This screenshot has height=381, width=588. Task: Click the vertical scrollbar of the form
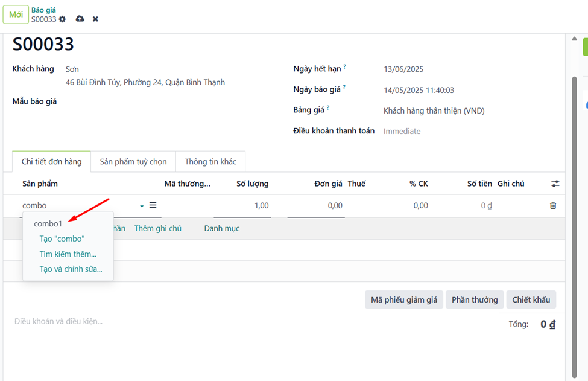click(574, 226)
